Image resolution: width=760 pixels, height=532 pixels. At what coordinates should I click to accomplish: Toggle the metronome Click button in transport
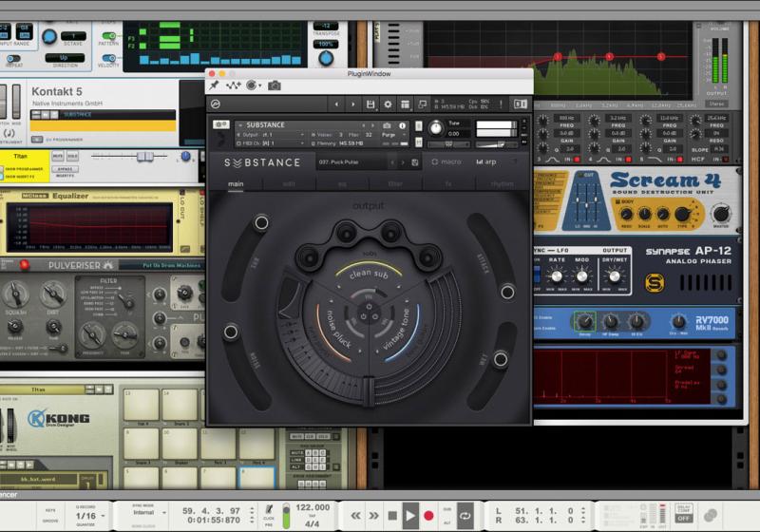coord(269,510)
